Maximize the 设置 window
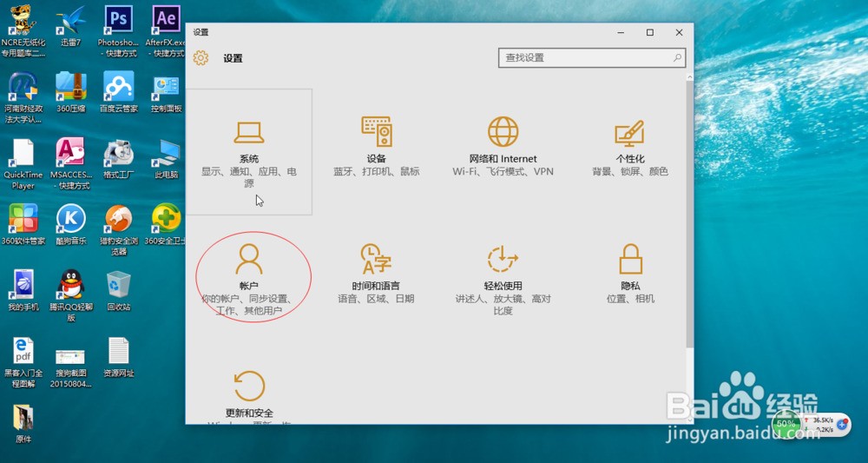Viewport: 868px width, 463px height. (650, 33)
